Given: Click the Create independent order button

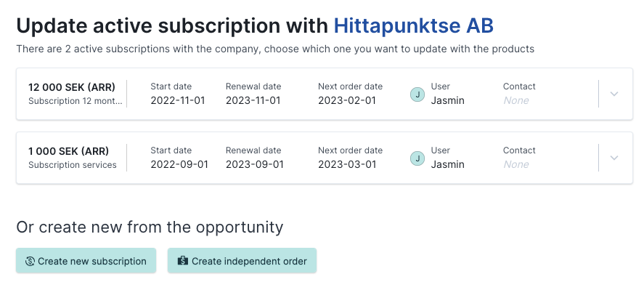Looking at the screenshot, I should point(242,260).
